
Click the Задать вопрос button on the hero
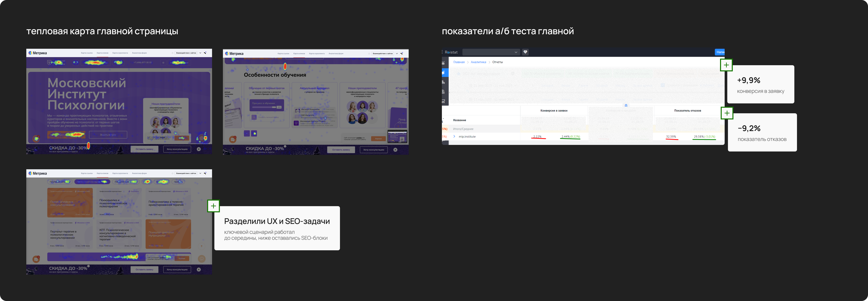pos(108,135)
